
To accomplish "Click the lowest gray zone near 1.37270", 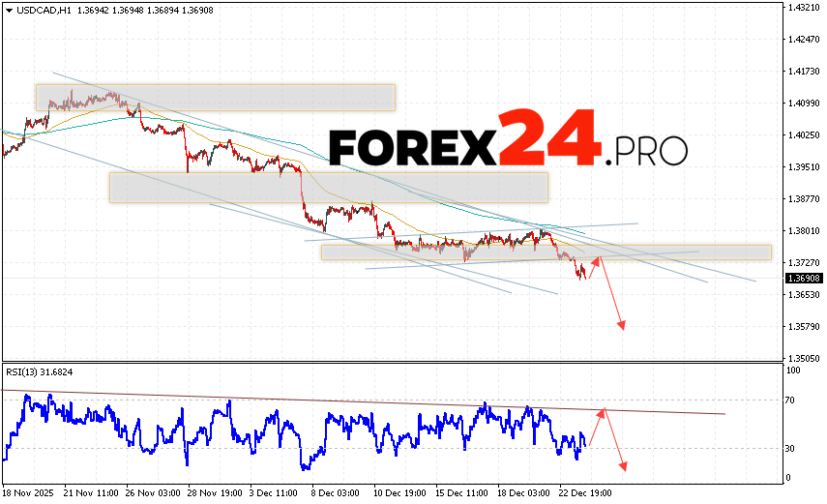I will 546,252.
